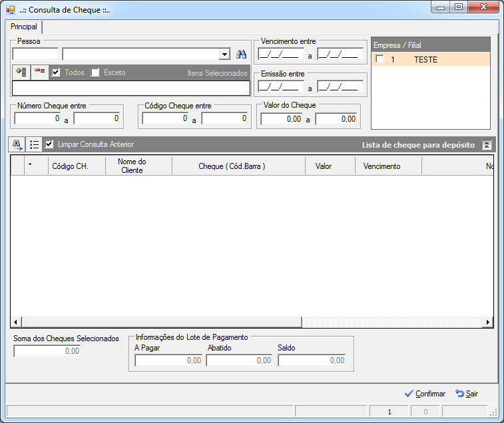Uncheck Limpar Consulta Anterior
This screenshot has height=423, width=504.
pos(49,144)
